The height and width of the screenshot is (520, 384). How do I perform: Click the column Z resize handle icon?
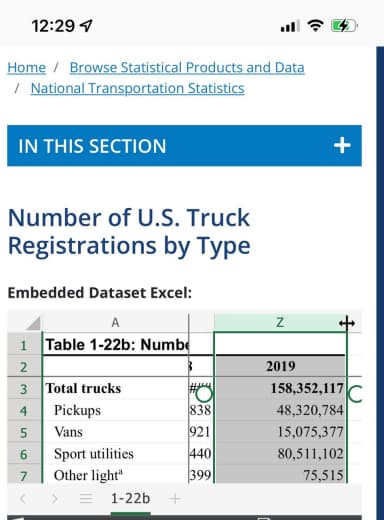tap(347, 323)
